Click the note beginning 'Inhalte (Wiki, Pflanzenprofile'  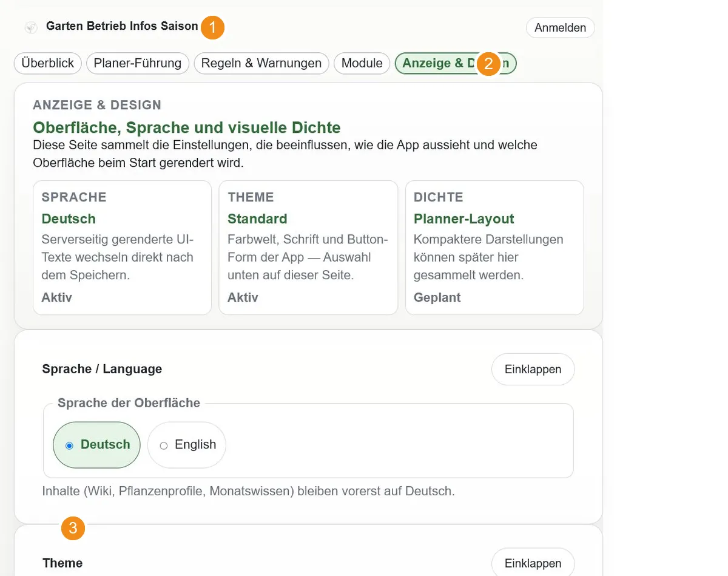pyautogui.click(x=248, y=491)
